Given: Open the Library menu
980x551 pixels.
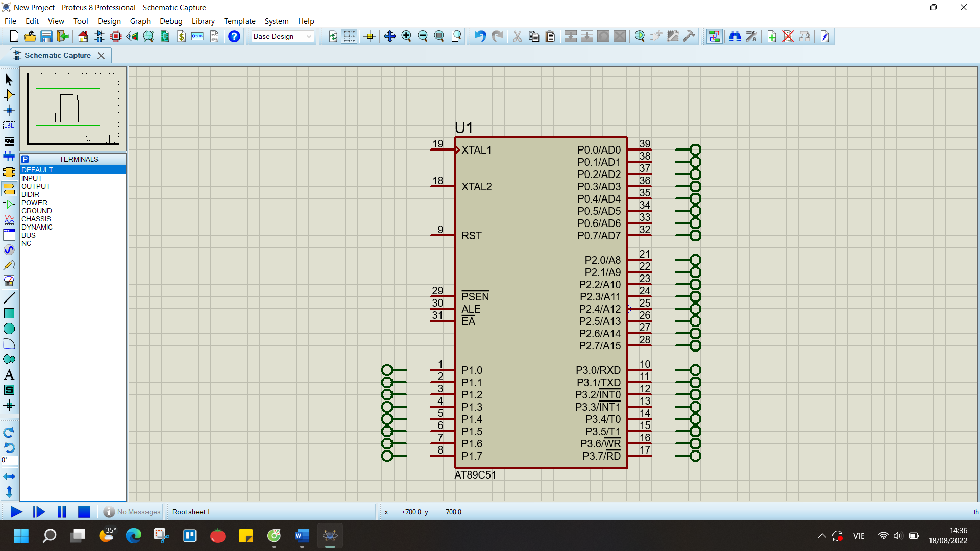Looking at the screenshot, I should (x=203, y=21).
